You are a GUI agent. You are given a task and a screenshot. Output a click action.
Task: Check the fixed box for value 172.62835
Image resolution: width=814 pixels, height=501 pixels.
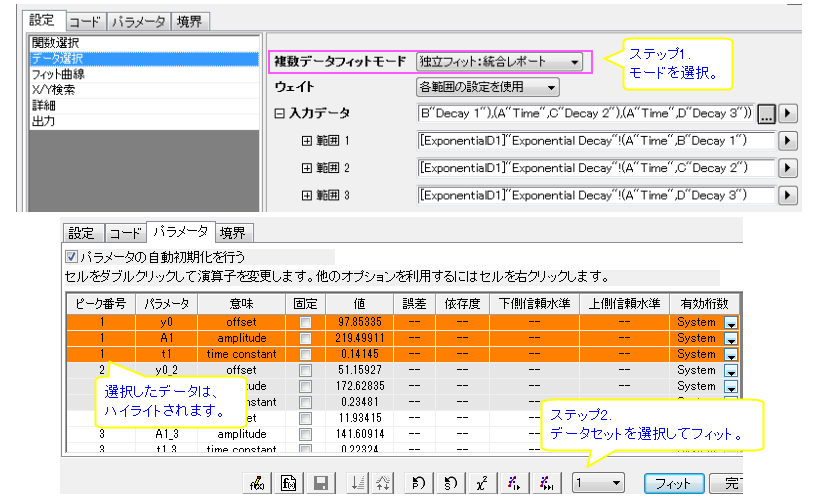305,387
